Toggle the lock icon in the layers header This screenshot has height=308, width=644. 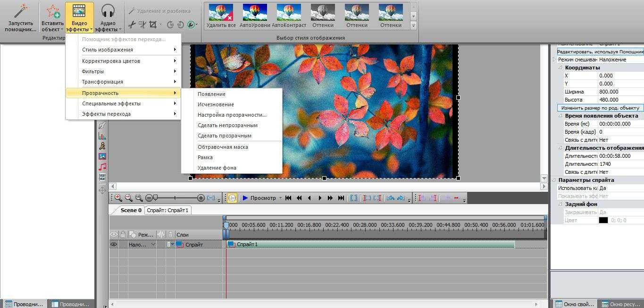tap(123, 234)
